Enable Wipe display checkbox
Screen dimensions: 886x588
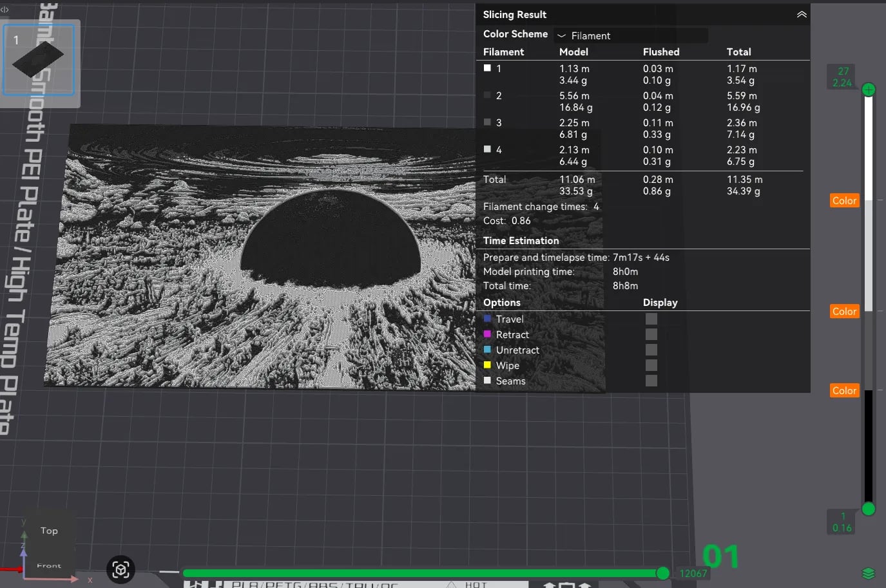click(651, 365)
